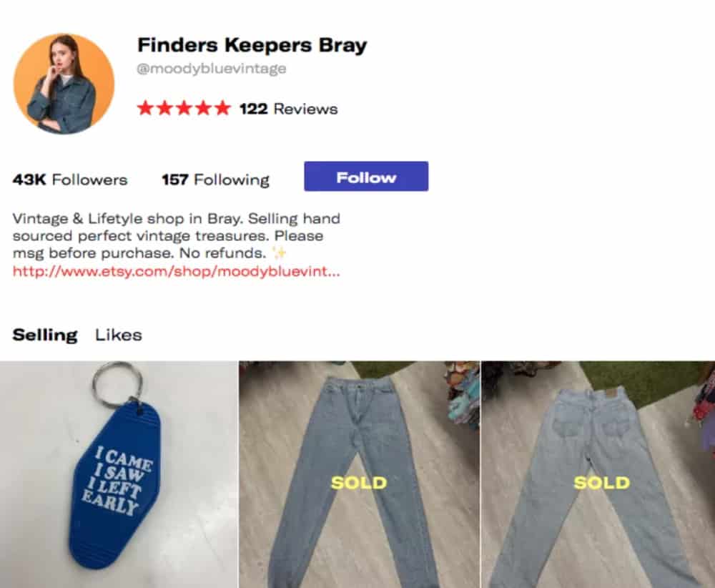Click the sparkle emoji in the bio
The width and height of the screenshot is (715, 588).
279,253
